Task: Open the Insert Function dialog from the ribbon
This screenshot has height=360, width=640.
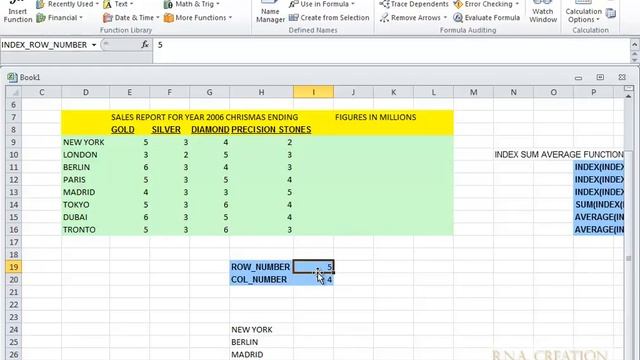Action: pyautogui.click(x=17, y=12)
